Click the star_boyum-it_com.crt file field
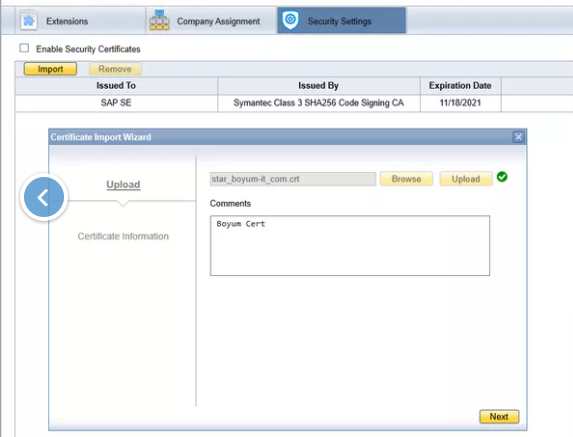 click(293, 179)
